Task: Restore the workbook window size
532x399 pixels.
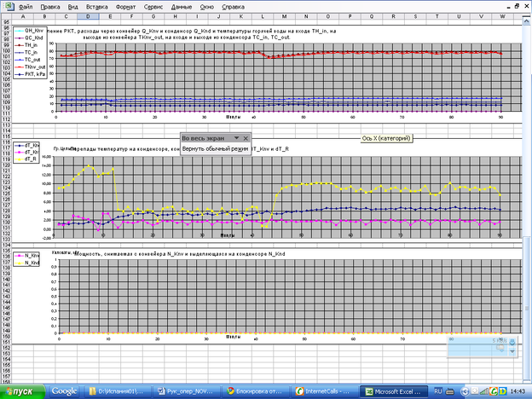Action: [x=517, y=6]
